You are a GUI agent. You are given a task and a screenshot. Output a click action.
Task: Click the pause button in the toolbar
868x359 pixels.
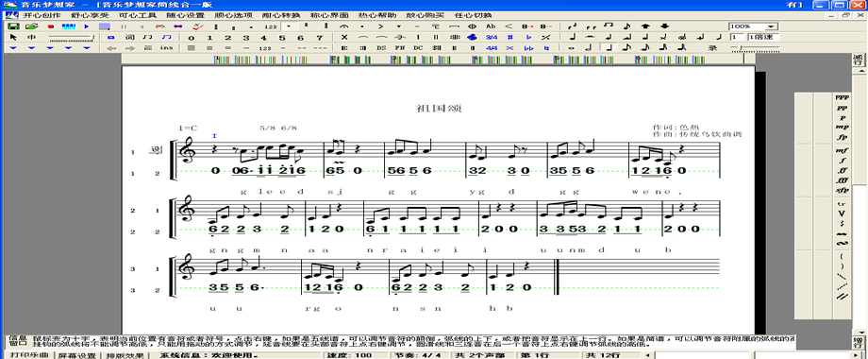tap(124, 26)
